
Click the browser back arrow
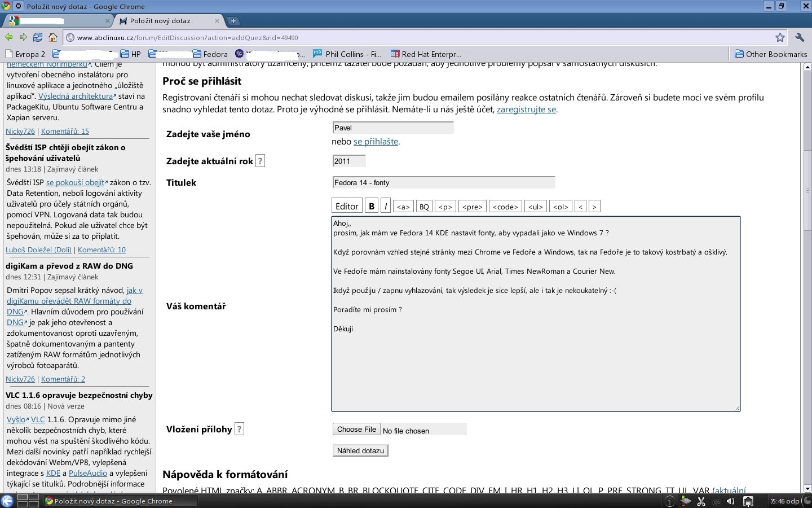9,37
